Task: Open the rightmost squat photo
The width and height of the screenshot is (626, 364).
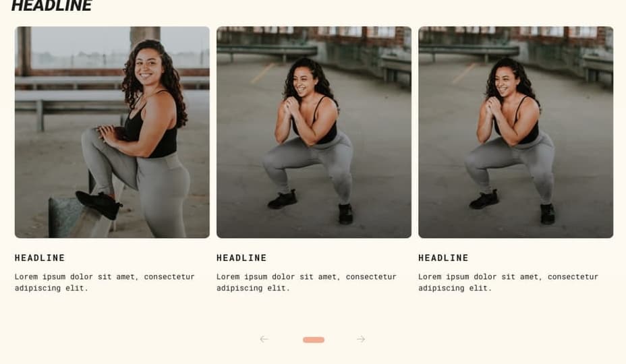Action: pyautogui.click(x=516, y=132)
